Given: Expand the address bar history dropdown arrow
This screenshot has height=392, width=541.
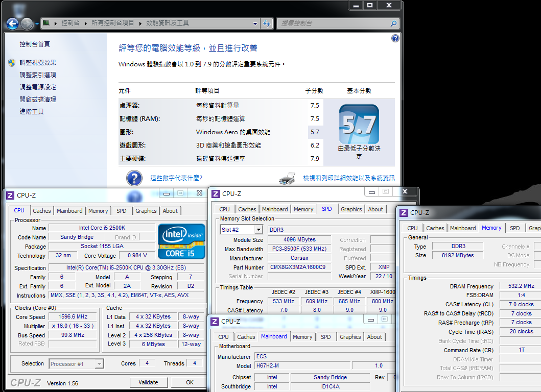Looking at the screenshot, I should pos(255,23).
